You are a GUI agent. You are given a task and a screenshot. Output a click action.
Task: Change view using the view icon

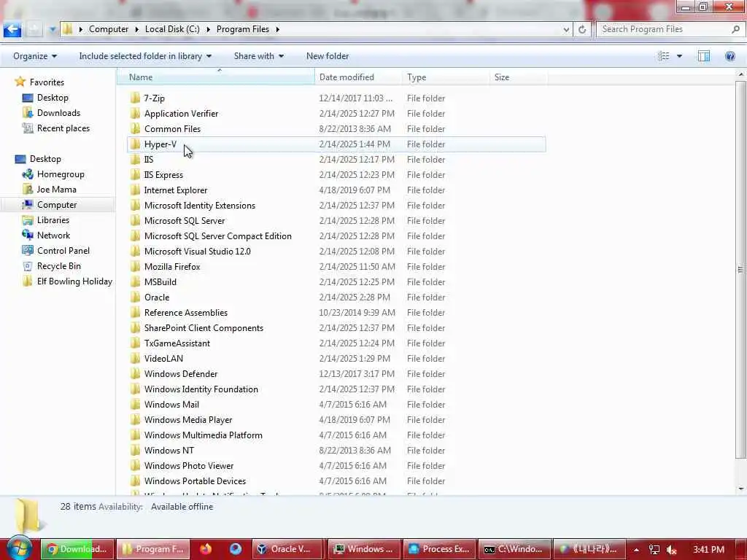point(663,56)
